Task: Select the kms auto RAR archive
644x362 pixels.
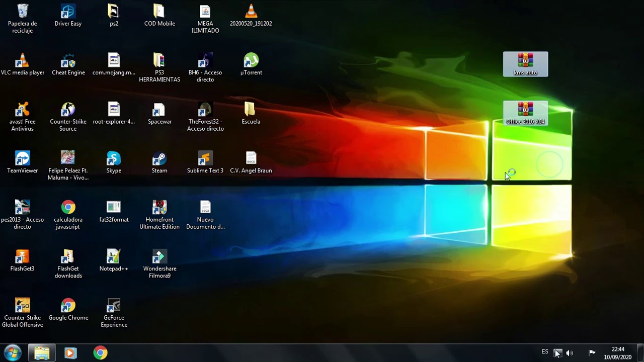Action: point(525,64)
